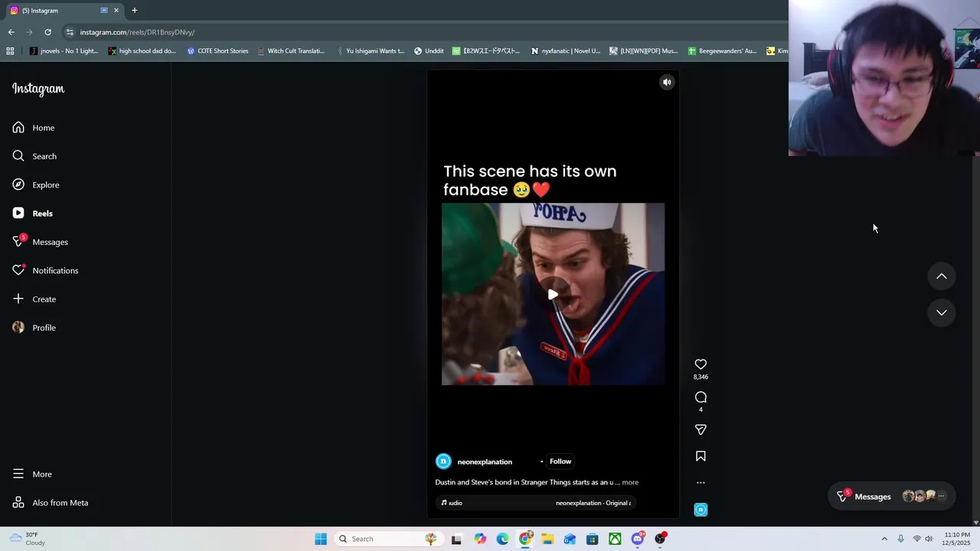Open reel options three-dot menu
This screenshot has width=980, height=551.
tap(701, 483)
